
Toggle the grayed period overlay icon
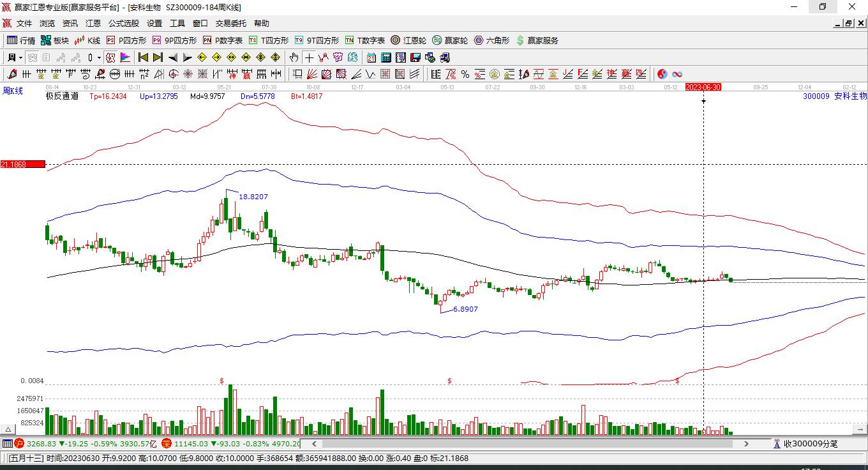31,57
